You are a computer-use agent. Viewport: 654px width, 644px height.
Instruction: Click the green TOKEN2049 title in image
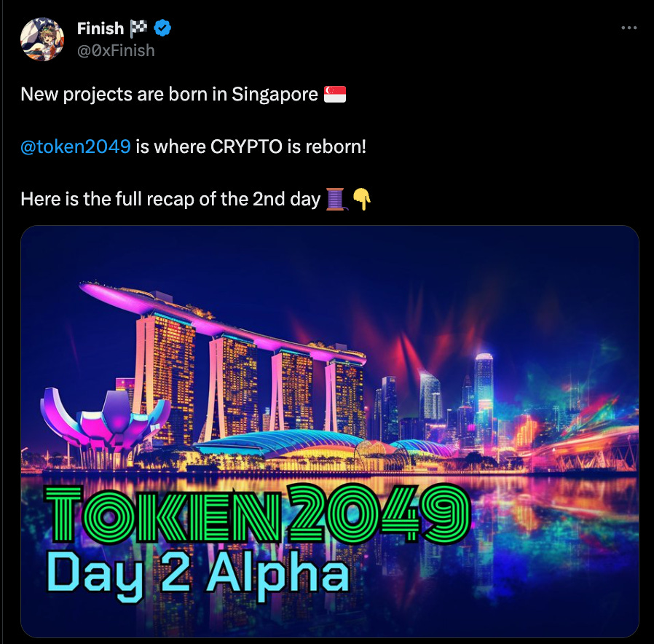(259, 514)
